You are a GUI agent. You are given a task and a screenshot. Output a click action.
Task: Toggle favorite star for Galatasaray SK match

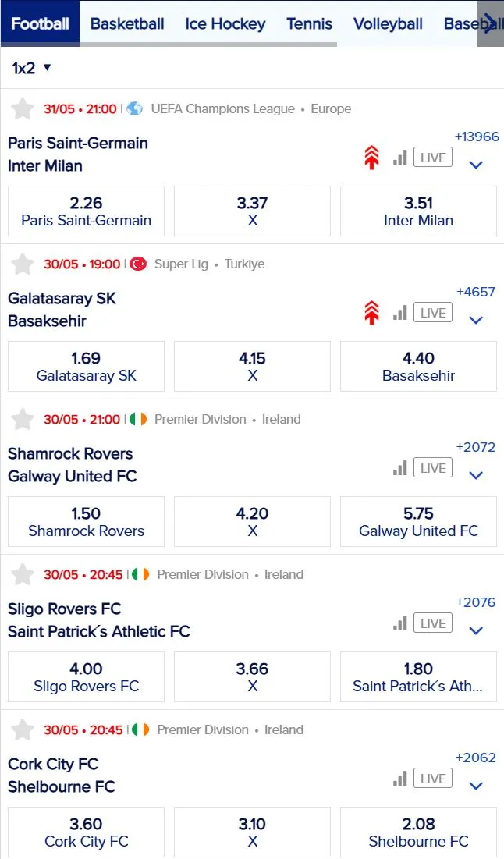(x=23, y=264)
